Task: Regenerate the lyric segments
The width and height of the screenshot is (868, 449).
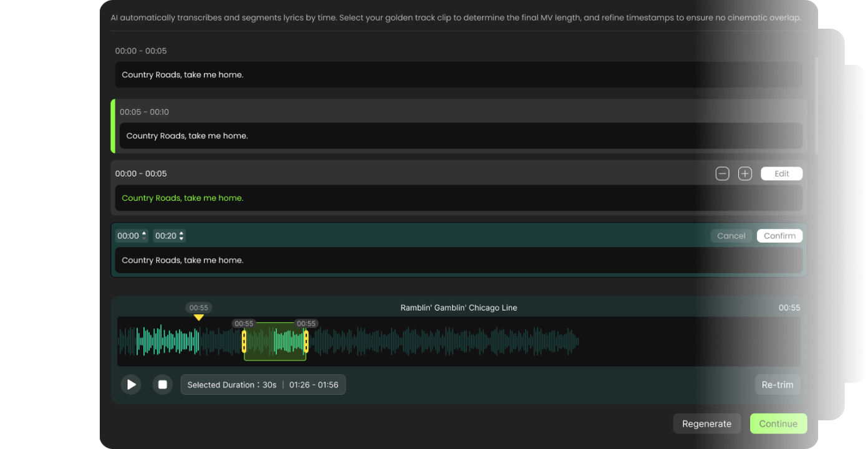Action: [706, 424]
